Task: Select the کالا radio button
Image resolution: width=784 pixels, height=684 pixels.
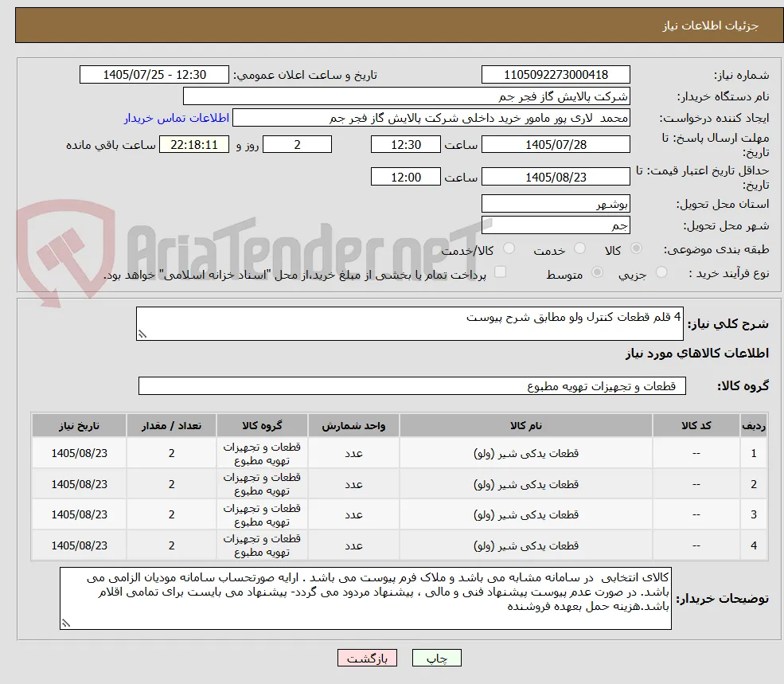Action: pyautogui.click(x=637, y=248)
